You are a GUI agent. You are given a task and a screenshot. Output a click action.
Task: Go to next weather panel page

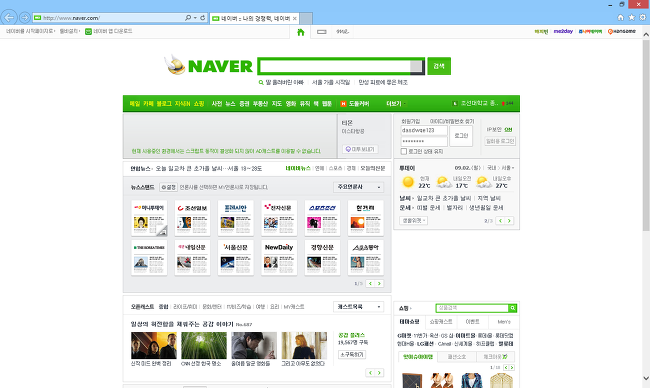(x=509, y=221)
